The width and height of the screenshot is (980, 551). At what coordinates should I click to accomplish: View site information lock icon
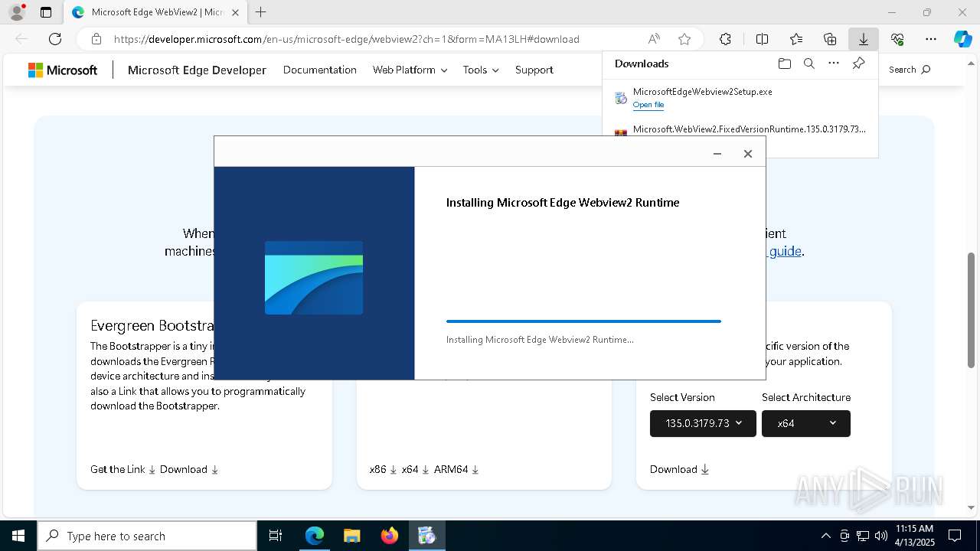[x=96, y=39]
